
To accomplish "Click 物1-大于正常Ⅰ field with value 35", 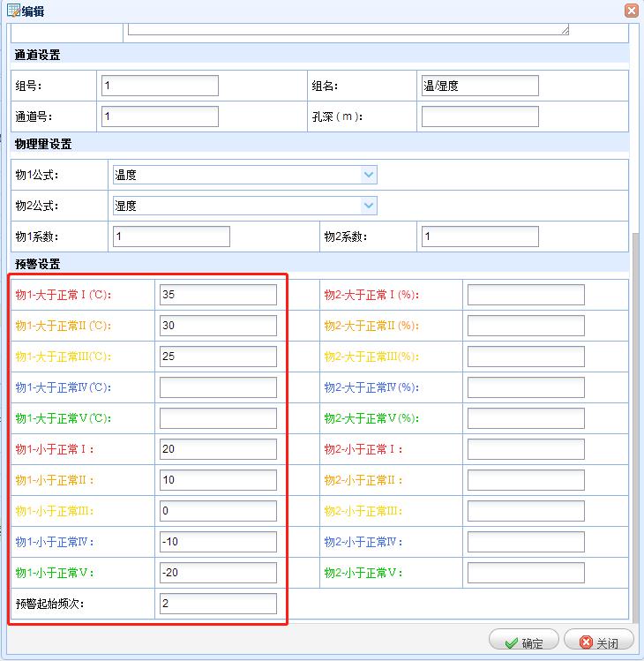I will click(218, 295).
